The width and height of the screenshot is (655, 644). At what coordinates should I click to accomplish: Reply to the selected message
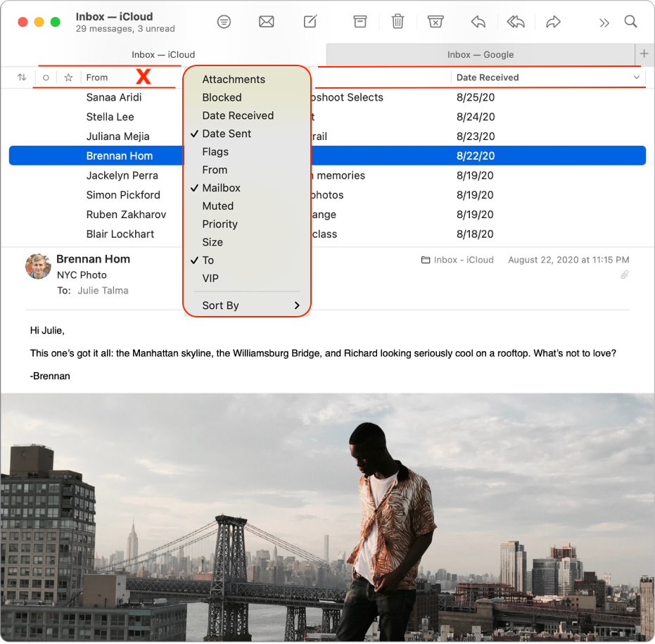pyautogui.click(x=478, y=21)
